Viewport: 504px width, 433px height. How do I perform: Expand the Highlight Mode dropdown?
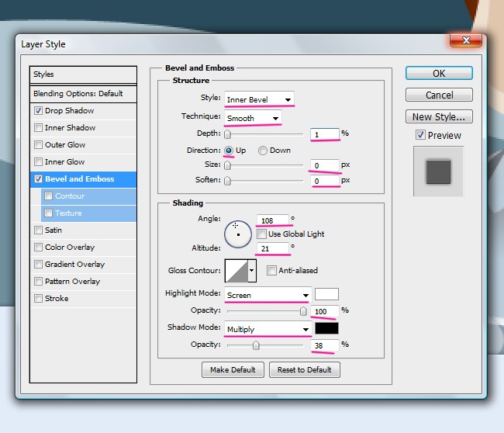(x=268, y=295)
